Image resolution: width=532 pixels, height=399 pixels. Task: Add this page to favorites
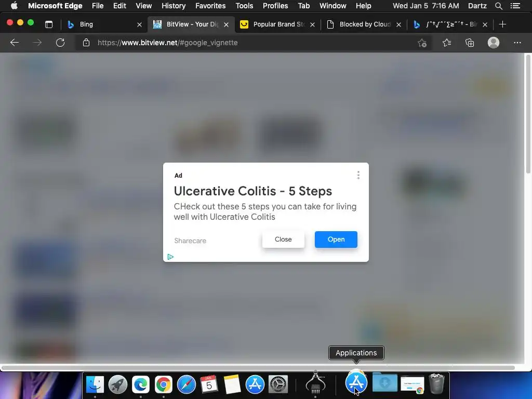422,43
